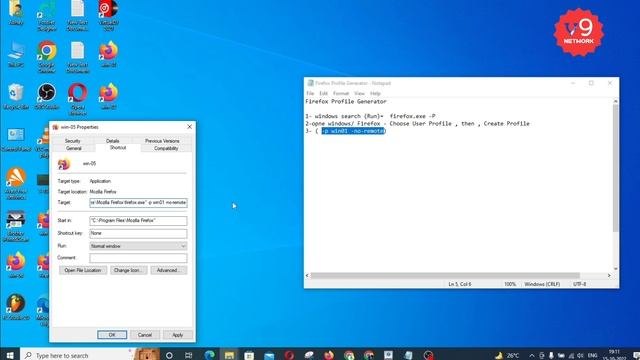Viewport: 640px width, 360px height.
Task: Open the FL Studio desktop shortcut
Action: tap(16, 307)
